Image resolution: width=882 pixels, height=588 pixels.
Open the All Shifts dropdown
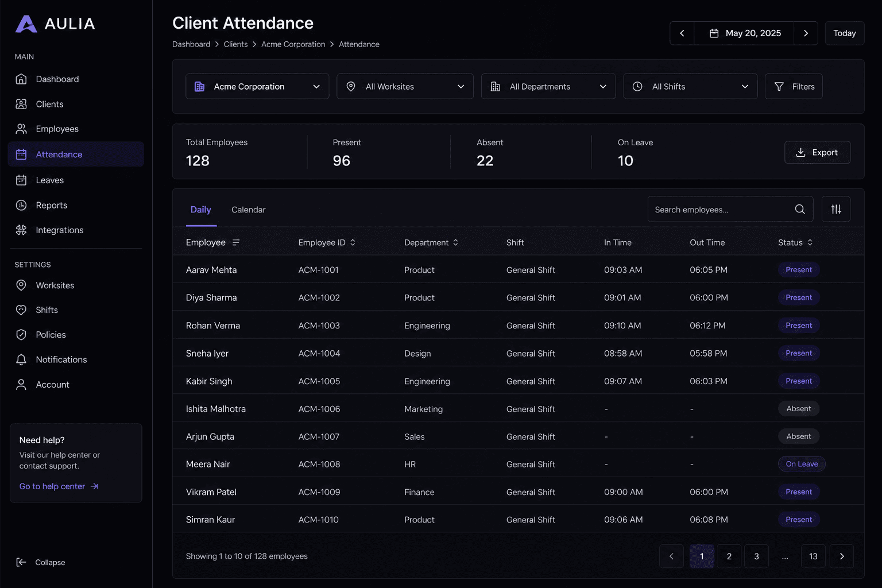click(690, 87)
